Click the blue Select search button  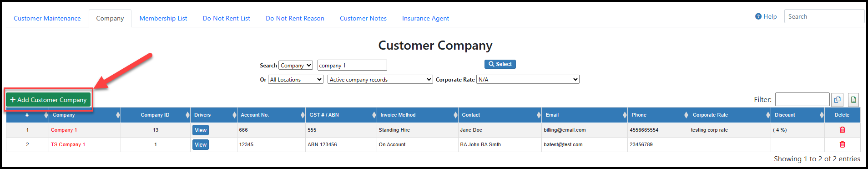click(500, 64)
